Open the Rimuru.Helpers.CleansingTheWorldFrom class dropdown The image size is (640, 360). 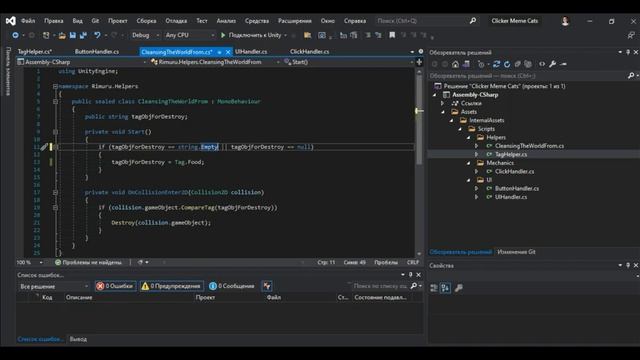(x=215, y=62)
